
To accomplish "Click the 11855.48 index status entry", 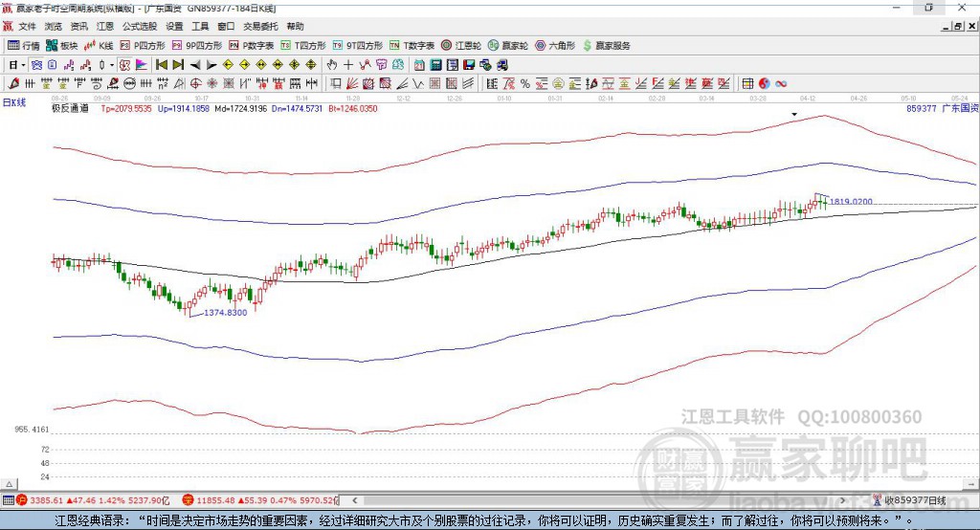I will (260, 500).
